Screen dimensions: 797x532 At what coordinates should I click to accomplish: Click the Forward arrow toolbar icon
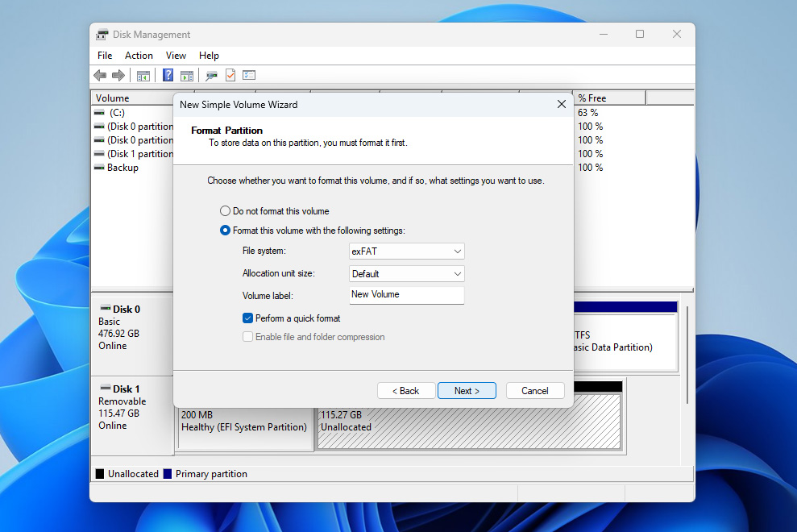click(x=118, y=75)
